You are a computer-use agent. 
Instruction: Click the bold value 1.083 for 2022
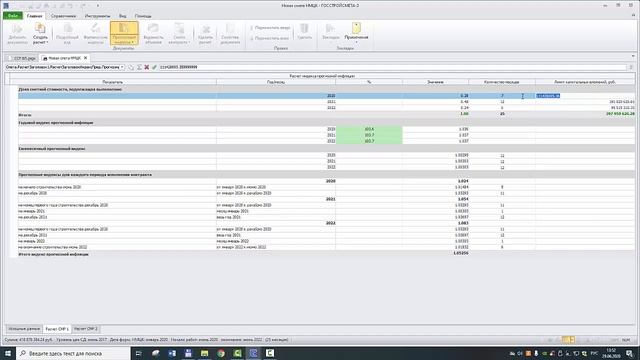point(463,223)
